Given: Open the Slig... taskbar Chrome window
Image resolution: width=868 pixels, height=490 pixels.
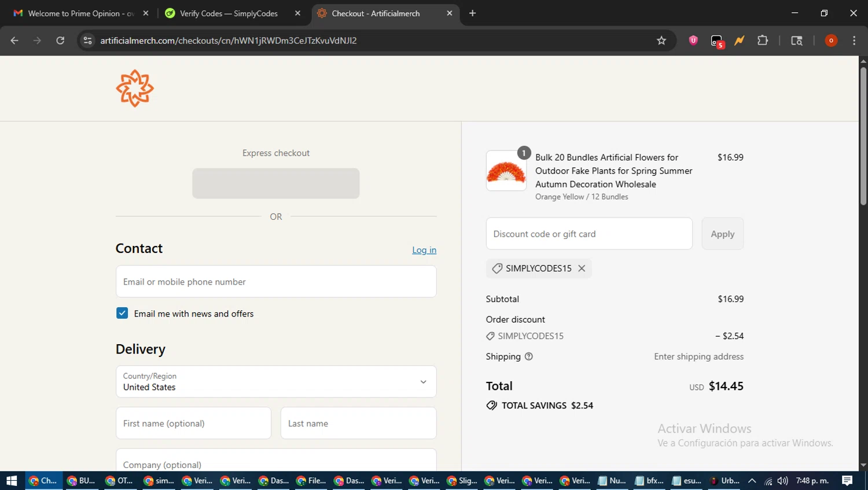Looking at the screenshot, I should coord(462,481).
